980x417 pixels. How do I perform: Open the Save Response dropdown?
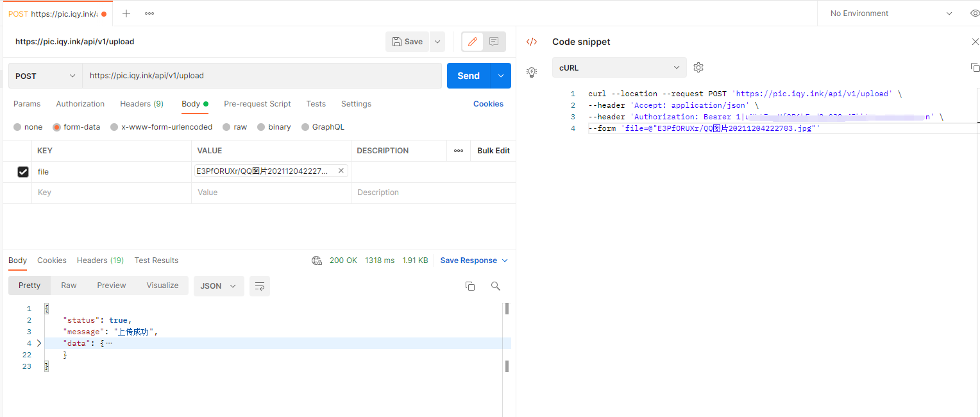474,260
